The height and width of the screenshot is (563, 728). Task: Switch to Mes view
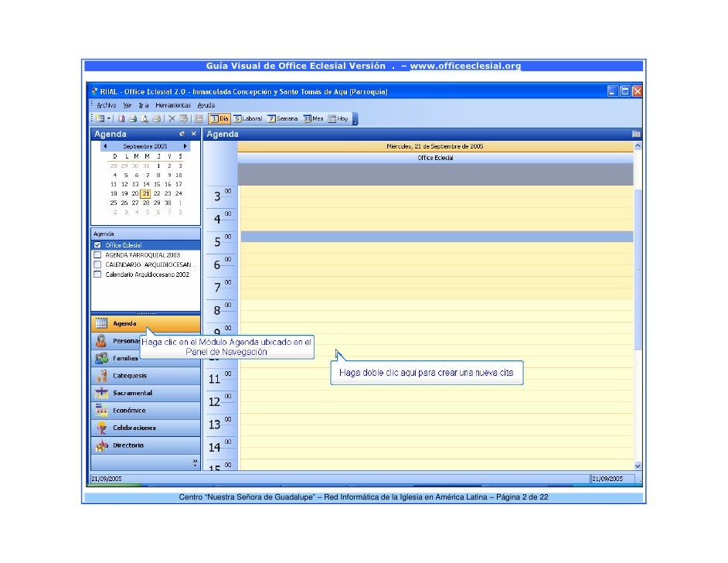(313, 118)
